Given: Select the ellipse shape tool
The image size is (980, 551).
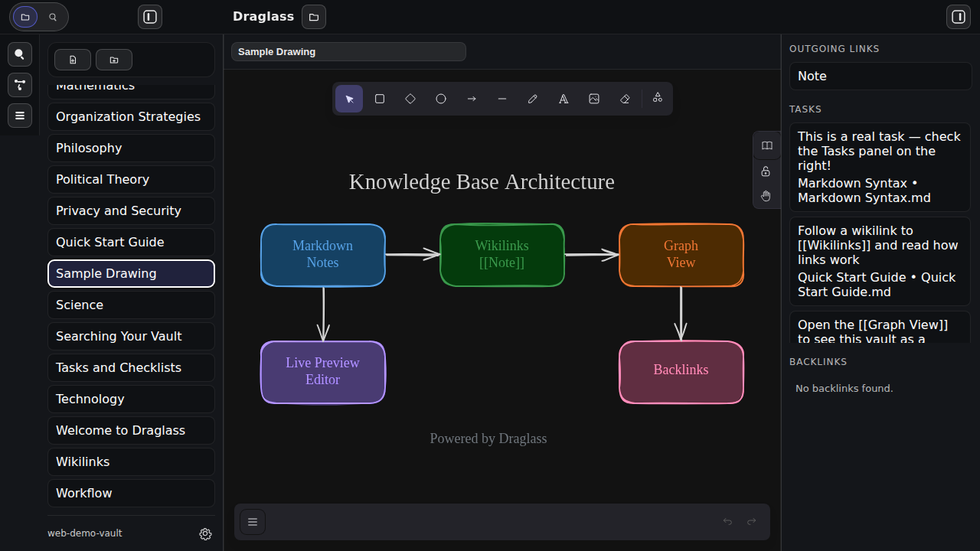Looking at the screenshot, I should (x=441, y=99).
